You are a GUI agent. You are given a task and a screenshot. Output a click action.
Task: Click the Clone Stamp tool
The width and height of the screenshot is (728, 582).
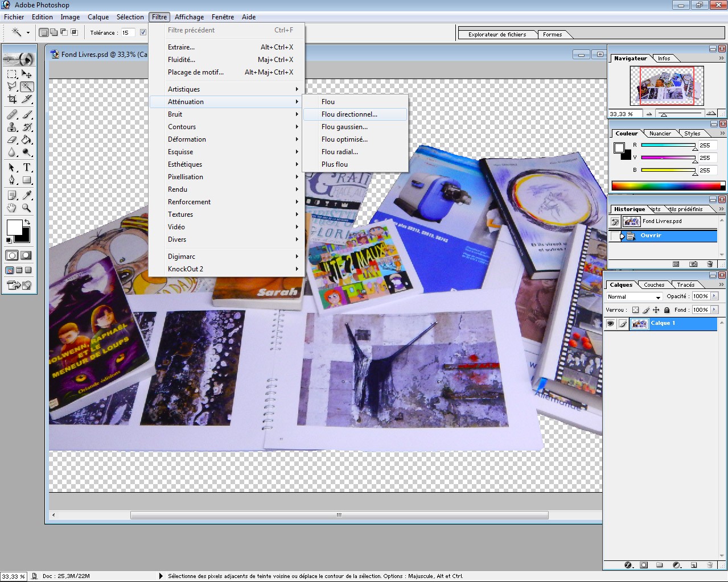pyautogui.click(x=12, y=127)
